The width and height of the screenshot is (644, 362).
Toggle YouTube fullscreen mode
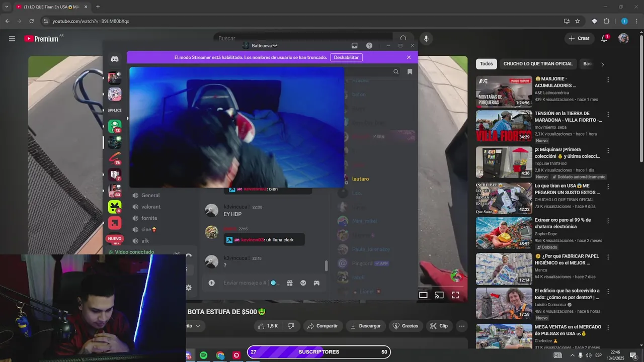[x=455, y=295]
